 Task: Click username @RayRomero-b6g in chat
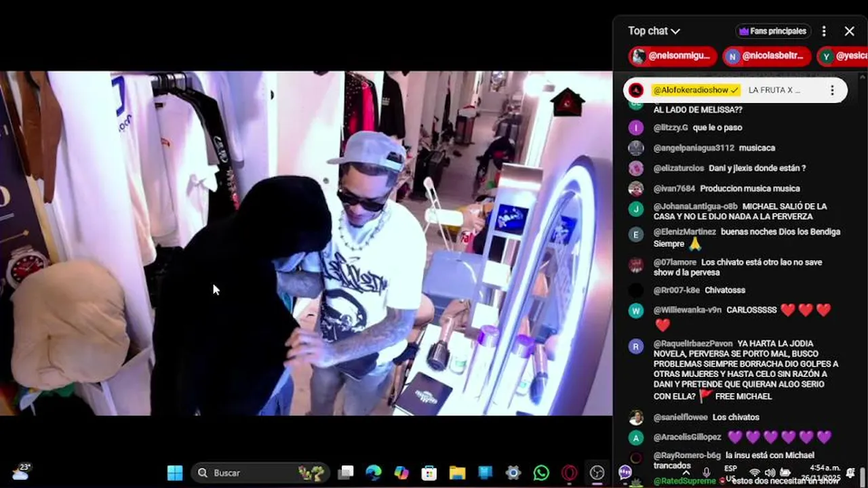click(x=687, y=455)
